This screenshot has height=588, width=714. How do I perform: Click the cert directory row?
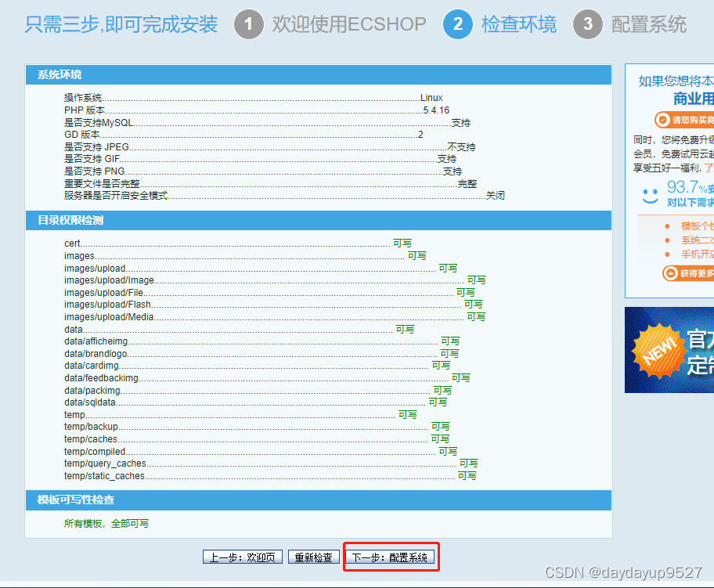(238, 243)
